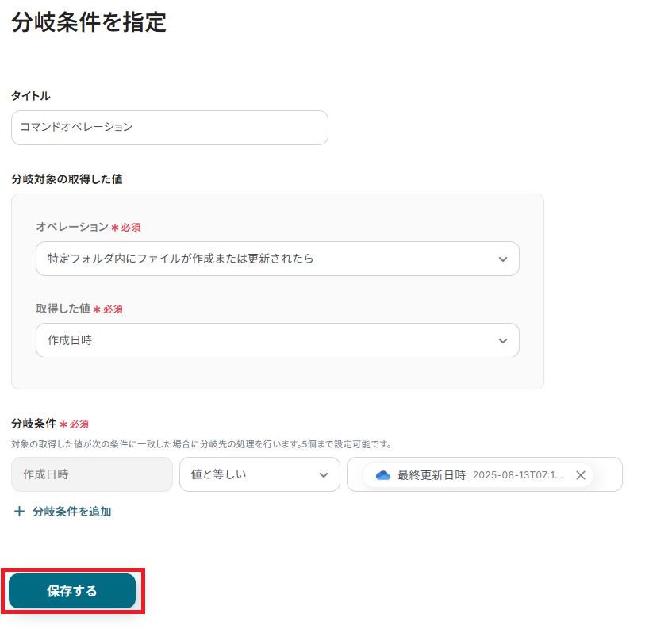Viewport: 672px width, 629px height.
Task: Click empty space right of the value chip
Action: click(608, 475)
